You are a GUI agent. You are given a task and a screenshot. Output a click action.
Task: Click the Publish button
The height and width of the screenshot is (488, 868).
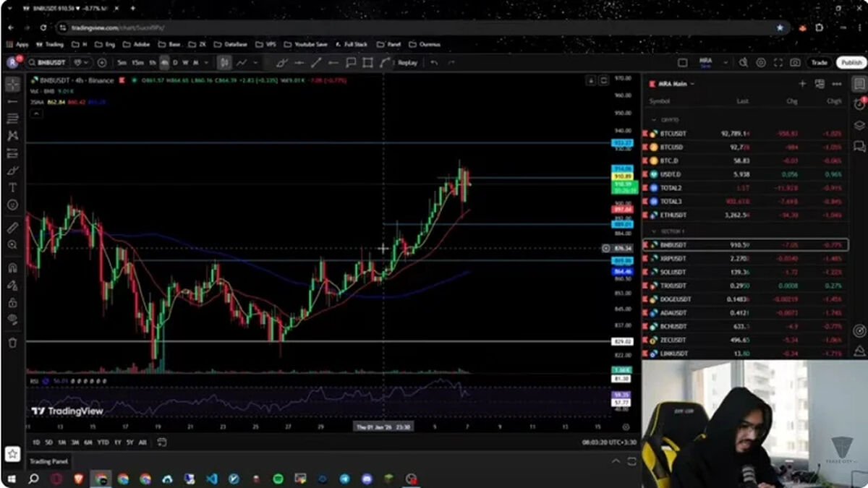[851, 63]
